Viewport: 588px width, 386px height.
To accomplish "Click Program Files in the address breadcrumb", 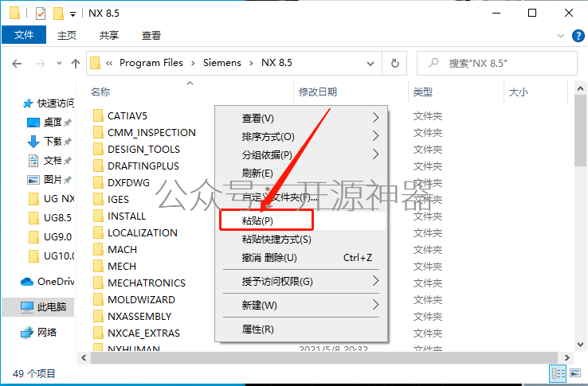I will [151, 63].
